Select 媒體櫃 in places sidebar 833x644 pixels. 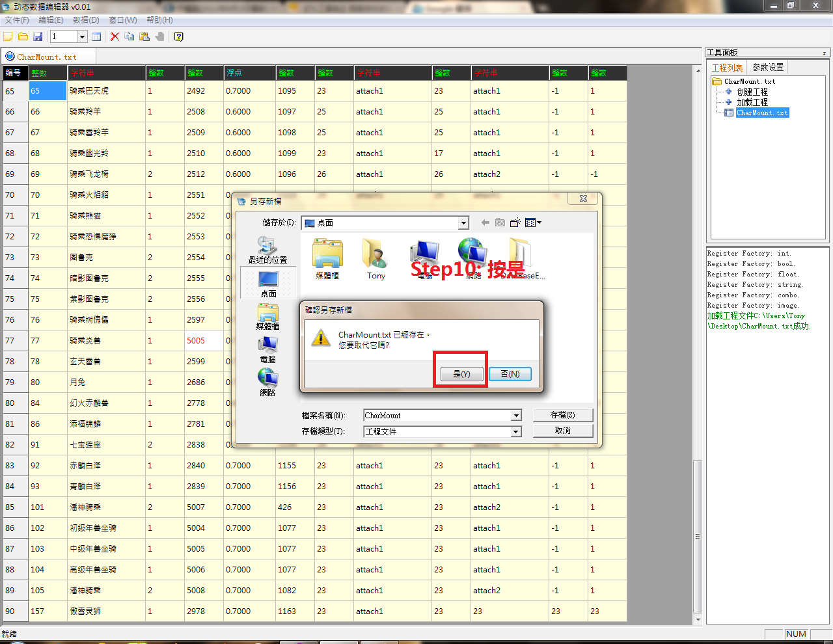point(267,317)
